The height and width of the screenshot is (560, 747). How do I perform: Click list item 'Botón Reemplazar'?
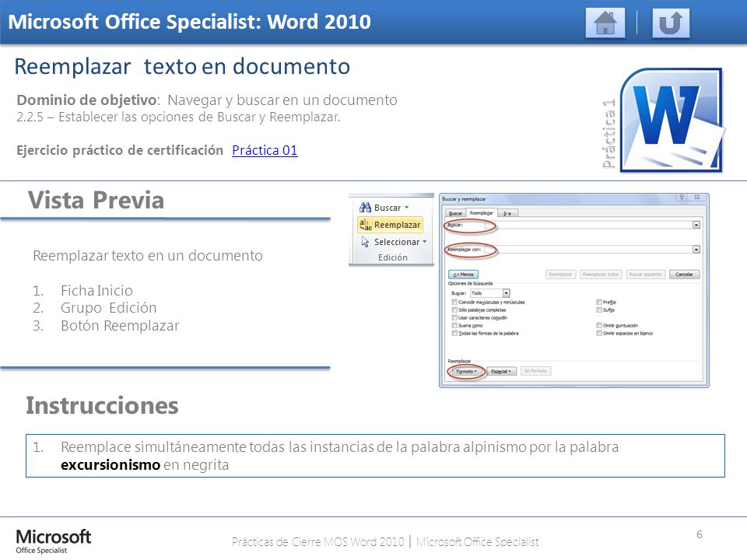(x=120, y=326)
